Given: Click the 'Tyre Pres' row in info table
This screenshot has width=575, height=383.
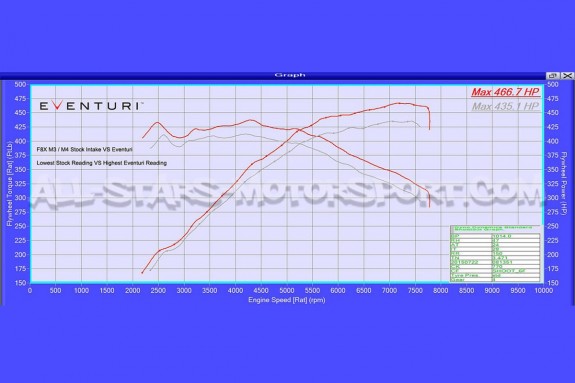Looking at the screenshot, I should tap(495, 275).
